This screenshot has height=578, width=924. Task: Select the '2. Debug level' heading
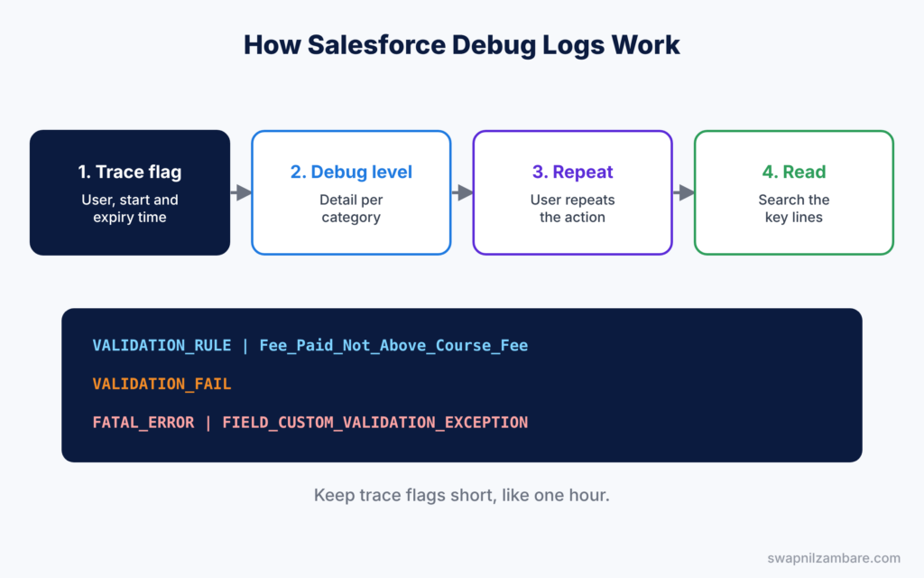point(351,172)
